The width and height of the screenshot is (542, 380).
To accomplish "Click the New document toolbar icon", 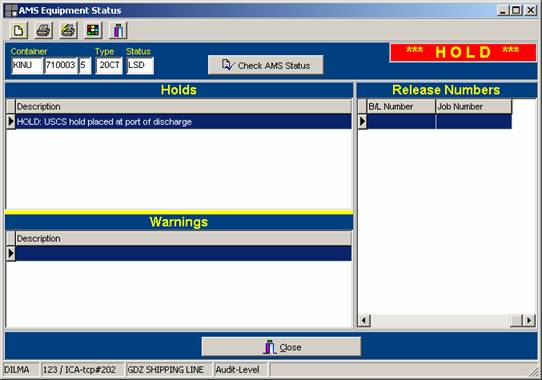I will click(x=19, y=30).
